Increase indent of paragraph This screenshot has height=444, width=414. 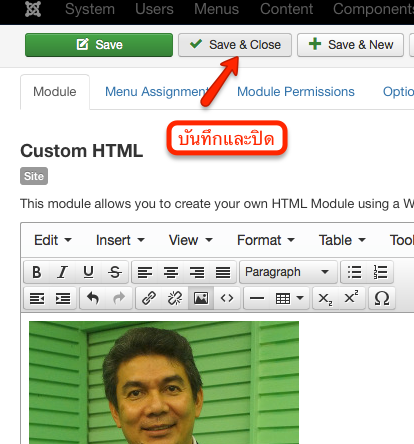pos(63,298)
